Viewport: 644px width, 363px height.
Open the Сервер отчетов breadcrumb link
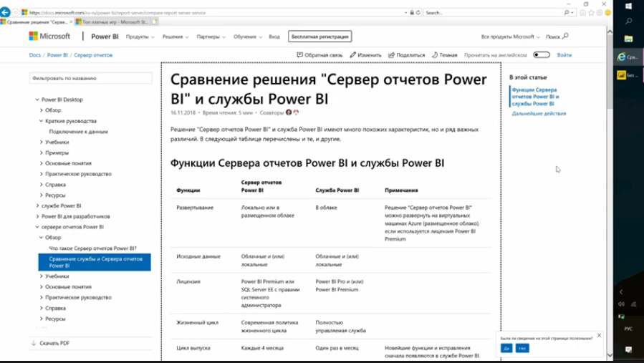tap(93, 55)
